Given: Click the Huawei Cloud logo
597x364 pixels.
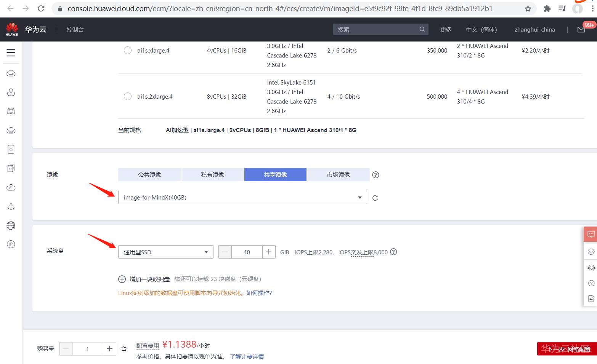Looking at the screenshot, I should 12,29.
